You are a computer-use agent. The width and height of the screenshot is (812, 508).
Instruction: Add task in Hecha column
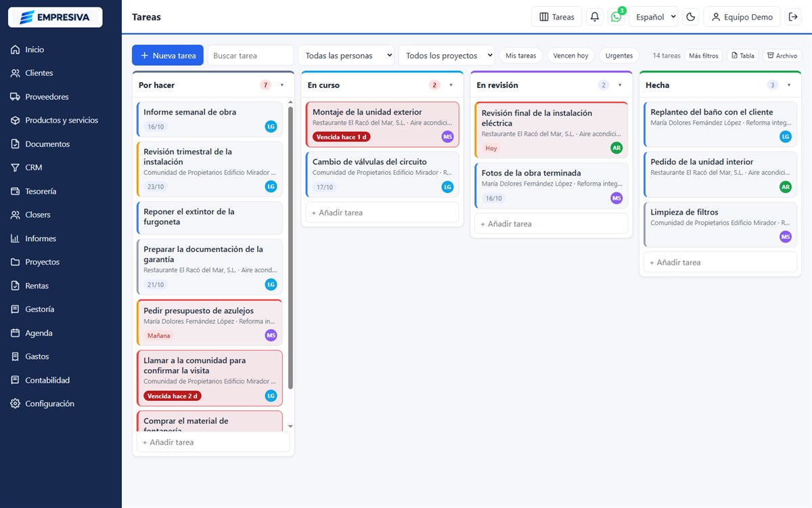pyautogui.click(x=721, y=262)
